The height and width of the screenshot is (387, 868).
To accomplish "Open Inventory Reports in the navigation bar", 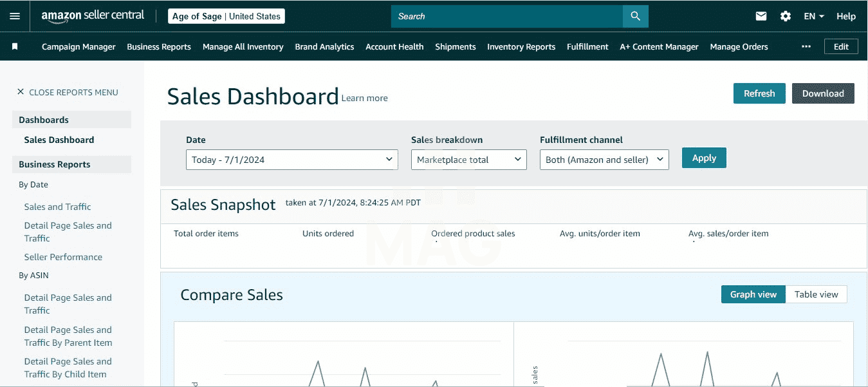I will (521, 46).
